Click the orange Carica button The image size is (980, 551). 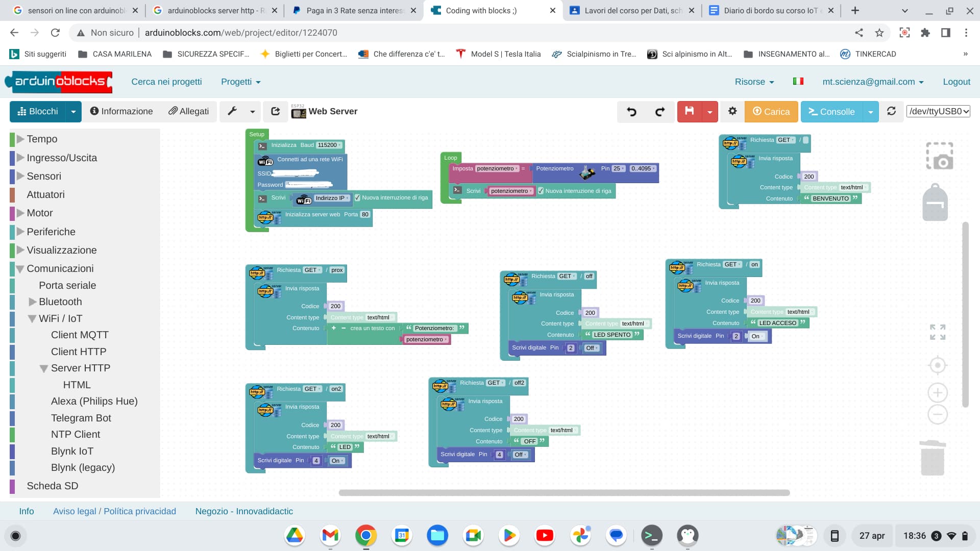click(x=771, y=112)
